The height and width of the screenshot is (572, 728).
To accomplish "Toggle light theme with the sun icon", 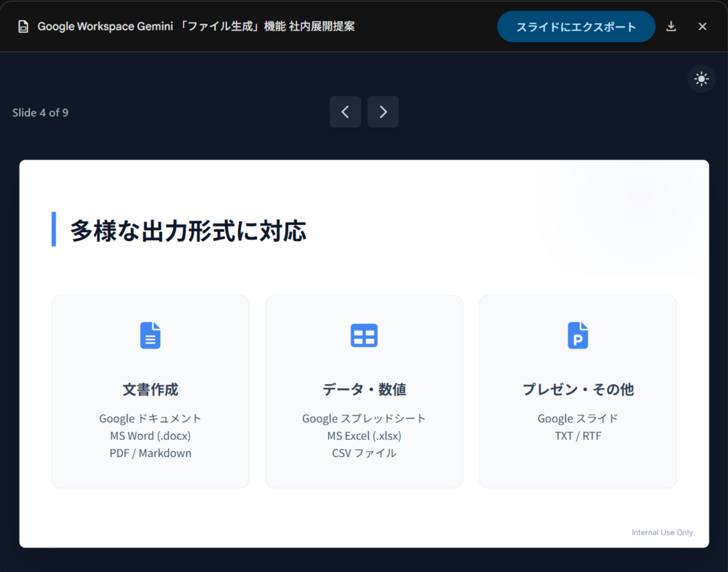I will [701, 79].
